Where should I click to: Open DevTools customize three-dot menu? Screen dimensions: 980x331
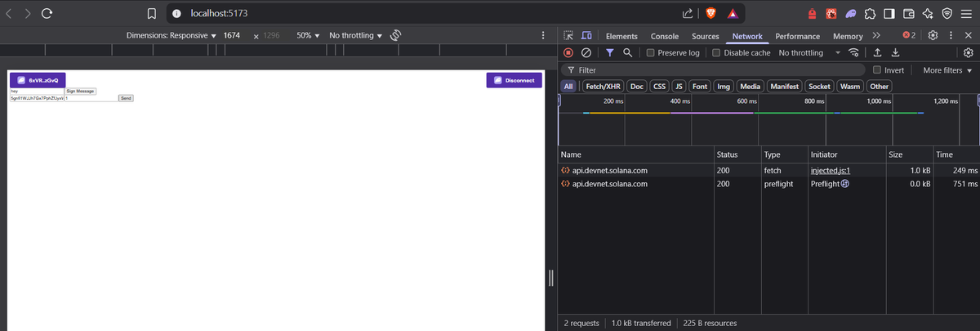(x=951, y=36)
